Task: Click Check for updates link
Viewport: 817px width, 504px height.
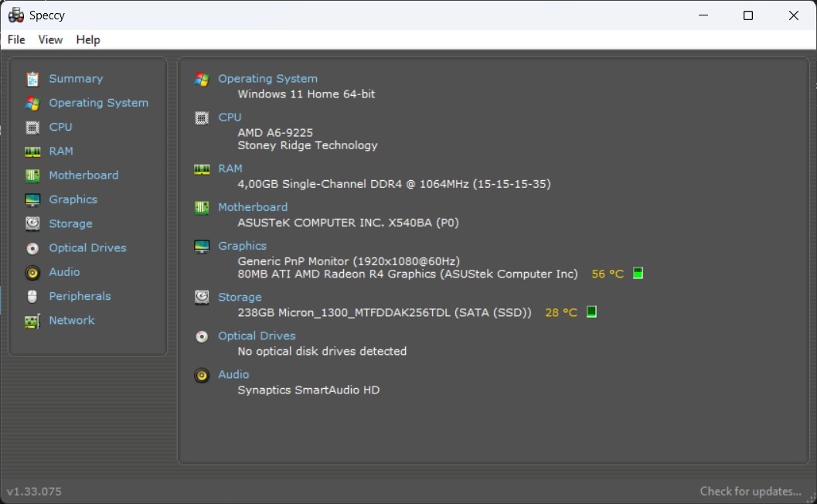Action: pyautogui.click(x=750, y=491)
